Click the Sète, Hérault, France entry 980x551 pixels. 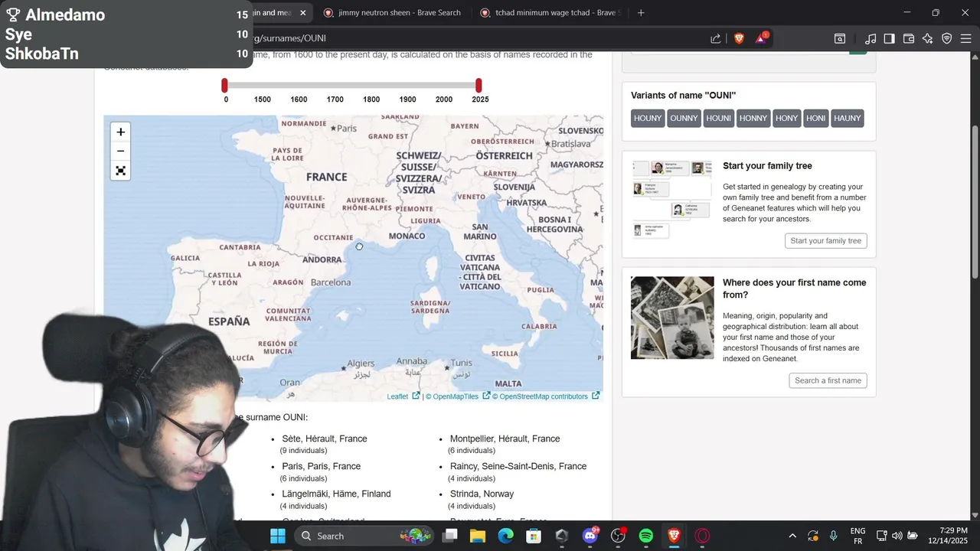click(x=325, y=439)
